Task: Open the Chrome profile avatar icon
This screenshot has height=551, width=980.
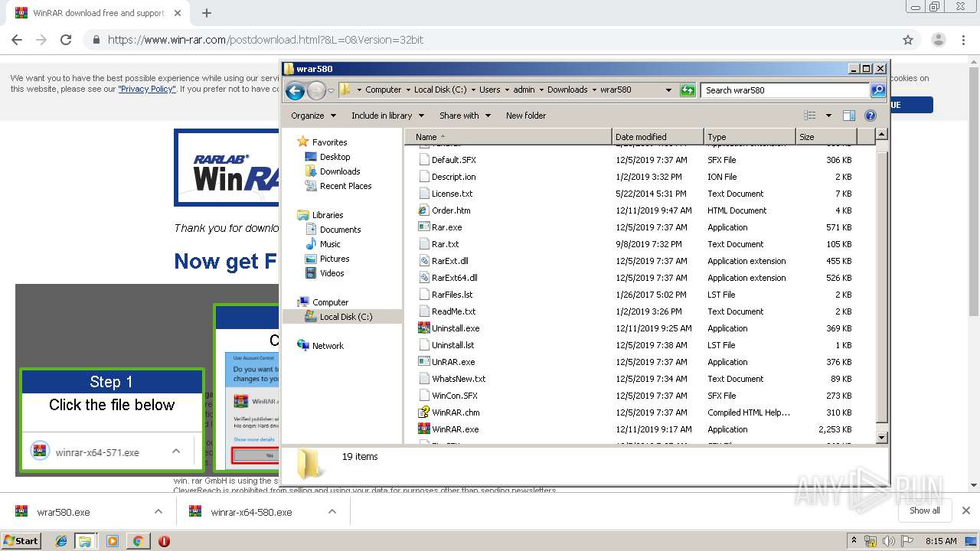Action: point(938,40)
